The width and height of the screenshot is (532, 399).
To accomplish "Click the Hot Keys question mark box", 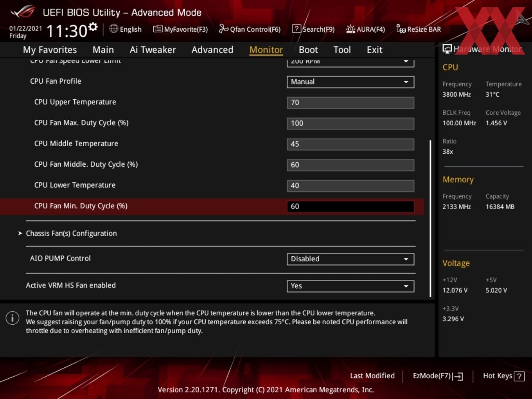I will click(x=519, y=376).
